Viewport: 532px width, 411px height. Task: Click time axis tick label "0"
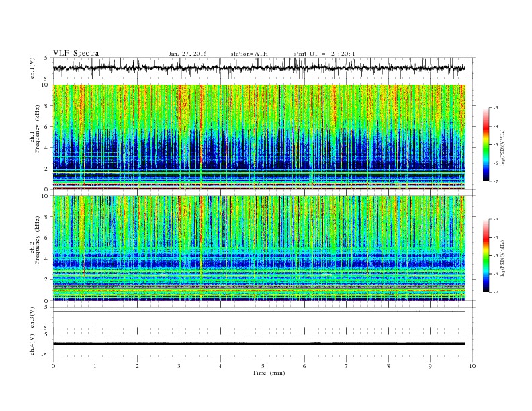pos(53,366)
